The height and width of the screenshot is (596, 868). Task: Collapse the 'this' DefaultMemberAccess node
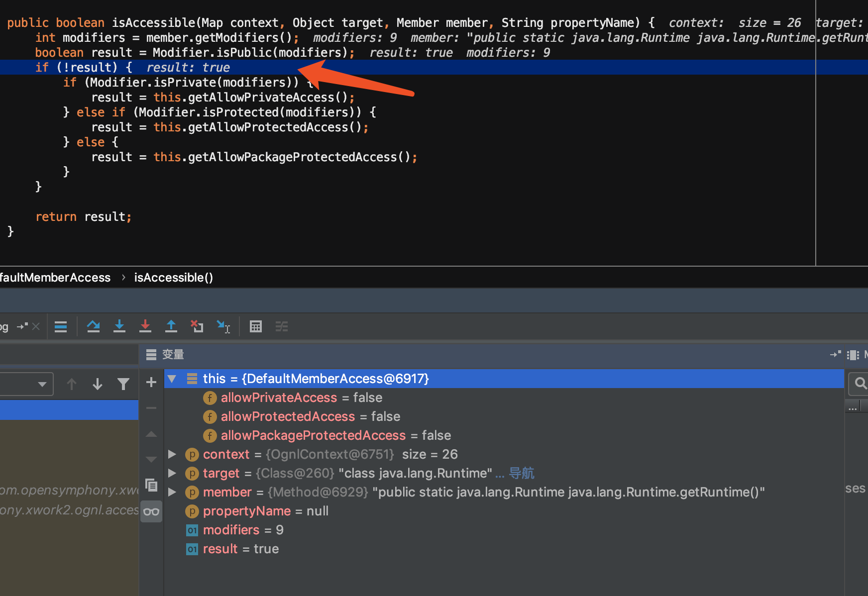tap(172, 379)
